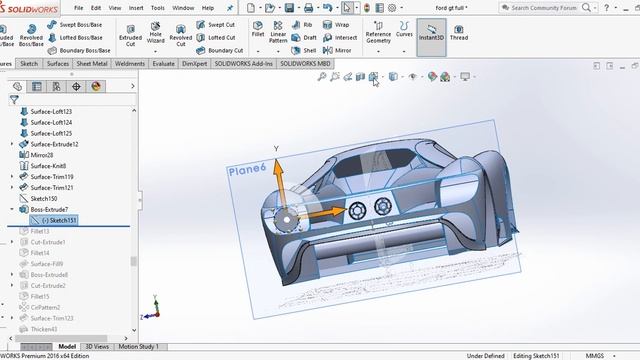Expand the Surface-Extrude12 feature
Image resolution: width=640 pixels, height=360 pixels.
(12, 144)
